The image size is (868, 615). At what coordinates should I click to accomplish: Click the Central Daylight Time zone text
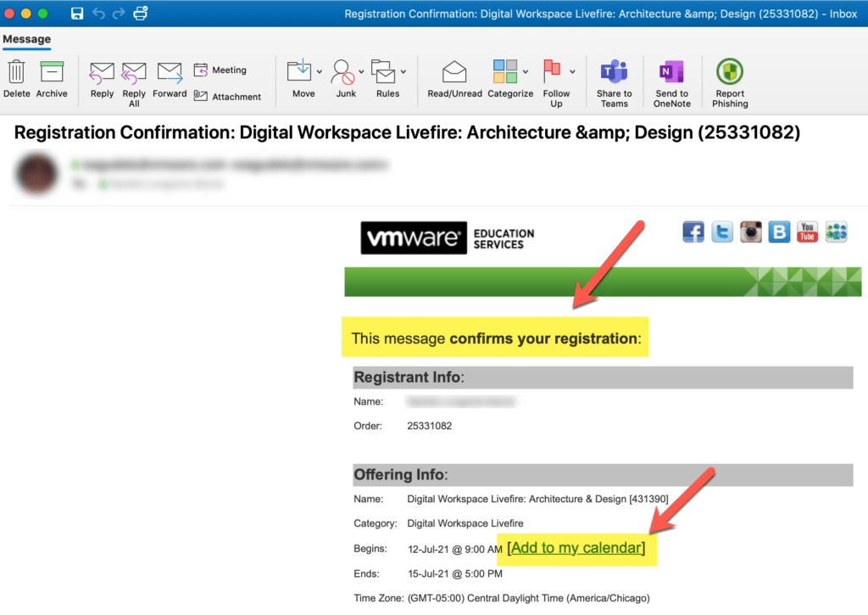[x=529, y=598]
